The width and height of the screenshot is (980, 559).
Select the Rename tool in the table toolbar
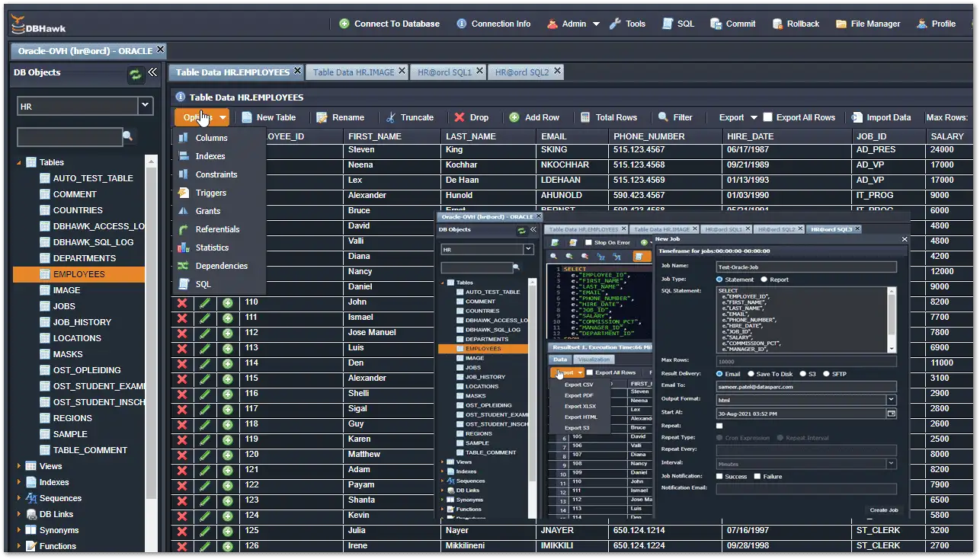342,117
